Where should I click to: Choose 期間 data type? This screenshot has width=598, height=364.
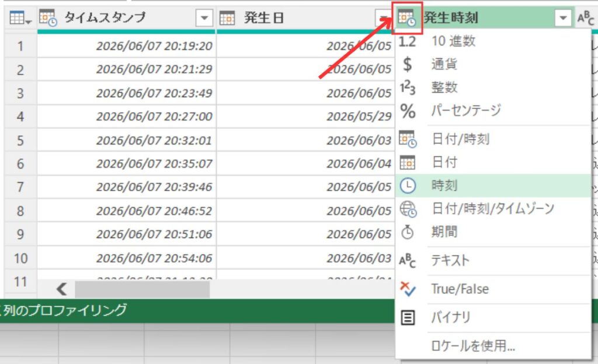pyautogui.click(x=493, y=232)
